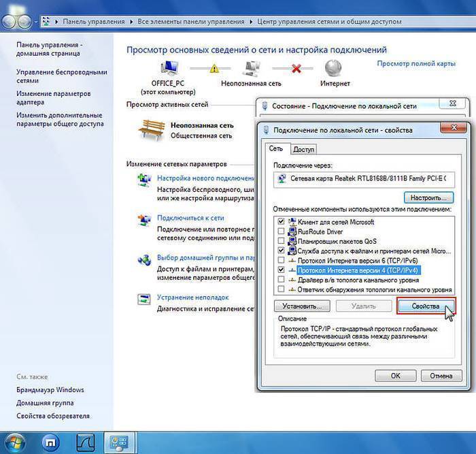Open Подключиться к сети link

[x=190, y=218]
